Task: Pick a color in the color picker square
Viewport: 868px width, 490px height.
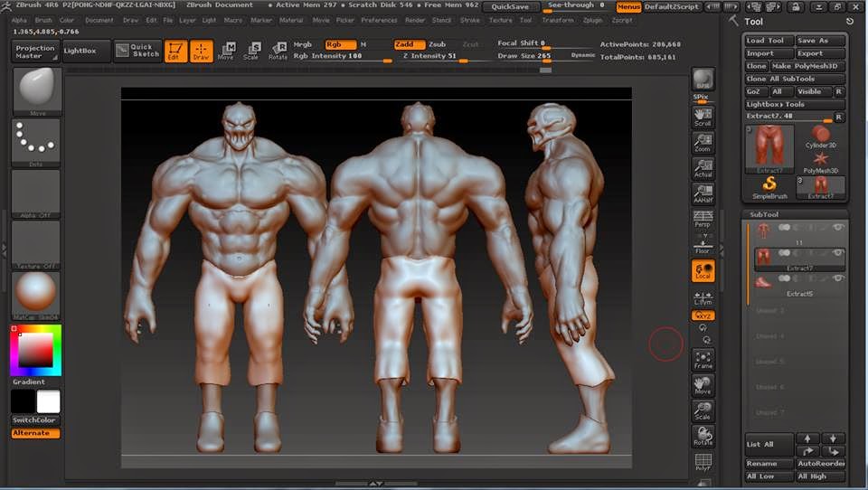Action: click(x=35, y=351)
